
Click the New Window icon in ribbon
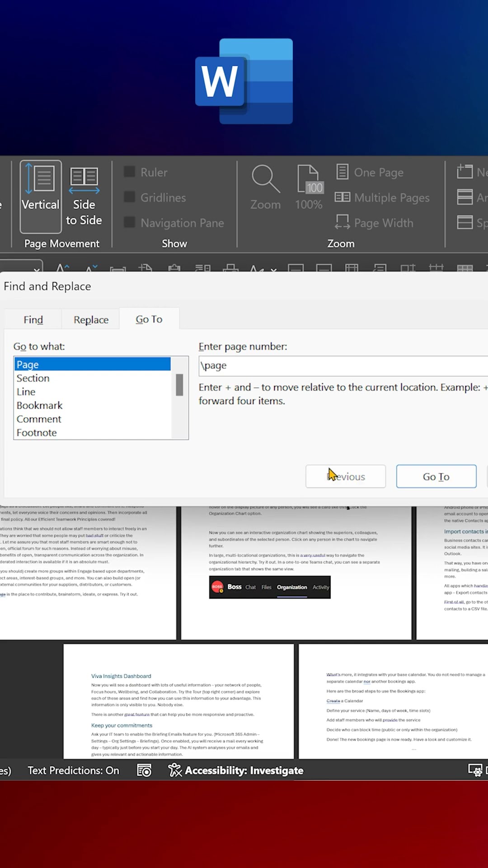(465, 172)
